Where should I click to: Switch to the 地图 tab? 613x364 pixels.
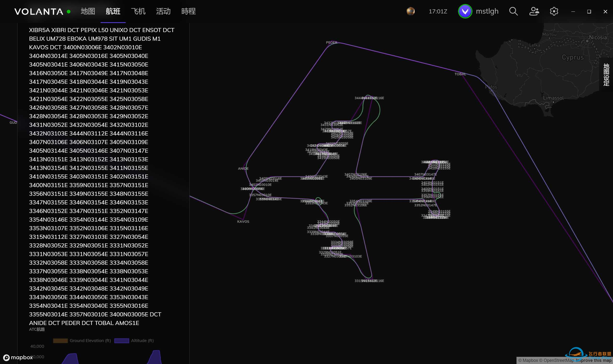click(x=88, y=11)
